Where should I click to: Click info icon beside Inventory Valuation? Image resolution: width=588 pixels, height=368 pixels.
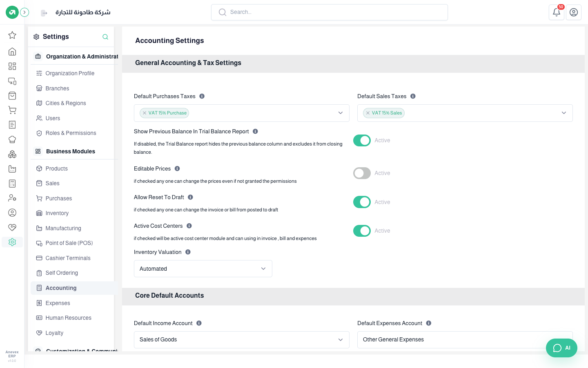point(188,252)
